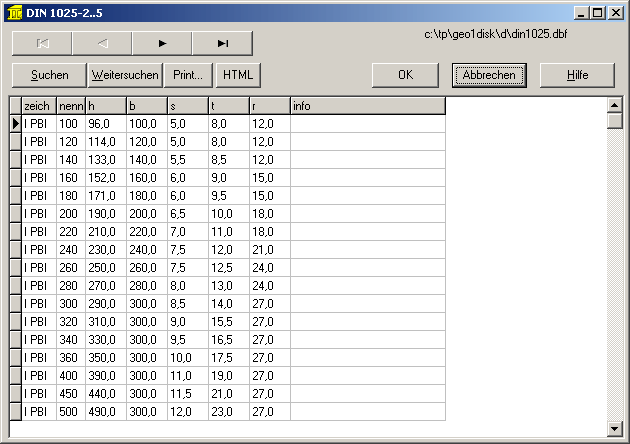Open the Print... dialog
Image resolution: width=630 pixels, height=444 pixels.
click(x=188, y=75)
